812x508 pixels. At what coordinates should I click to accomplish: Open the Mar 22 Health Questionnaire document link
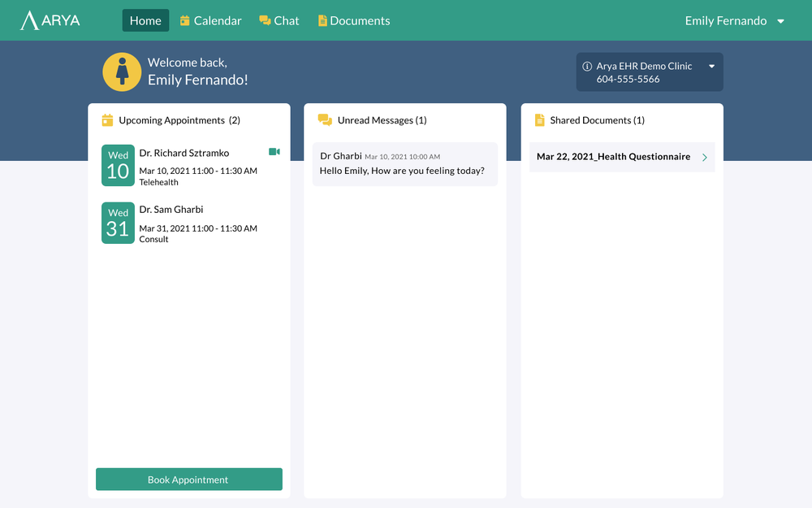coord(615,156)
